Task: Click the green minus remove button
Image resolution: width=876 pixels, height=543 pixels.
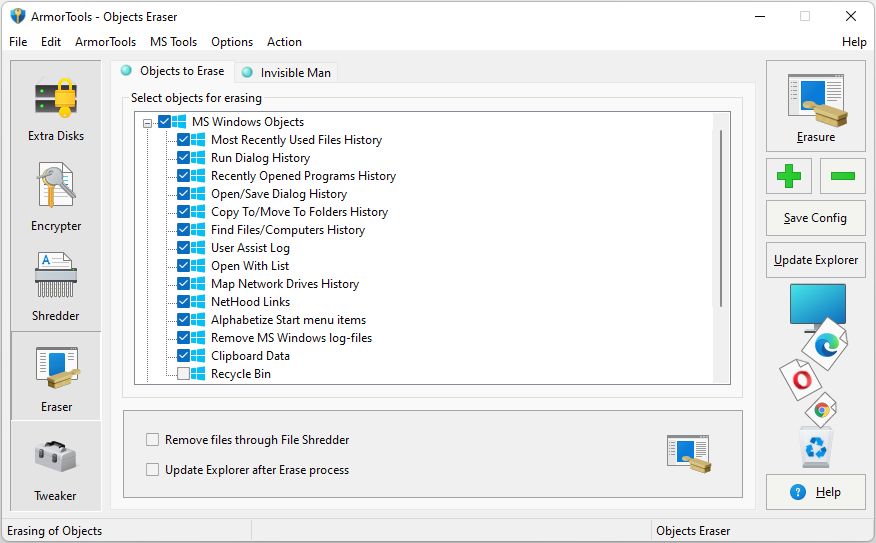Action: [842, 176]
